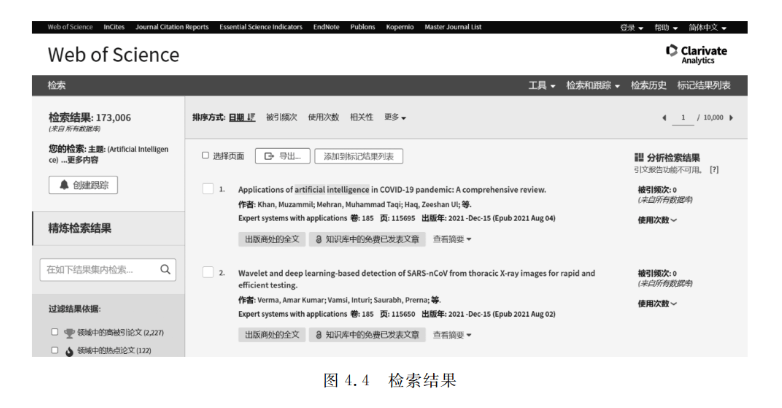
Task: Open 出版商处的全文 for result 1
Action: coord(272,239)
